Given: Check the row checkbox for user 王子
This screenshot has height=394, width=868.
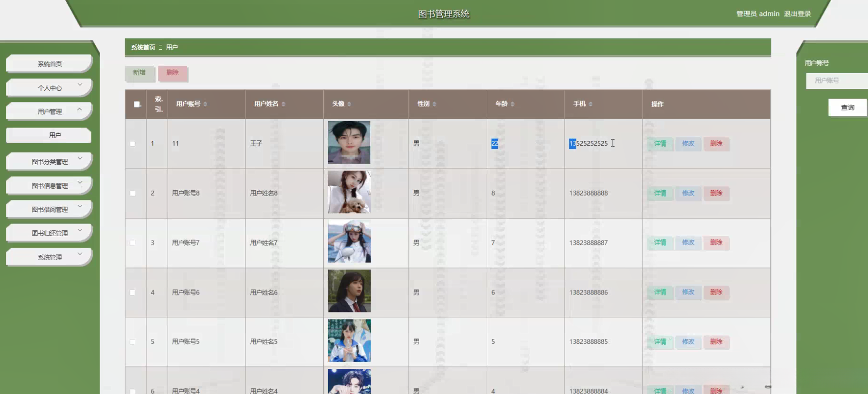Looking at the screenshot, I should pyautogui.click(x=132, y=144).
